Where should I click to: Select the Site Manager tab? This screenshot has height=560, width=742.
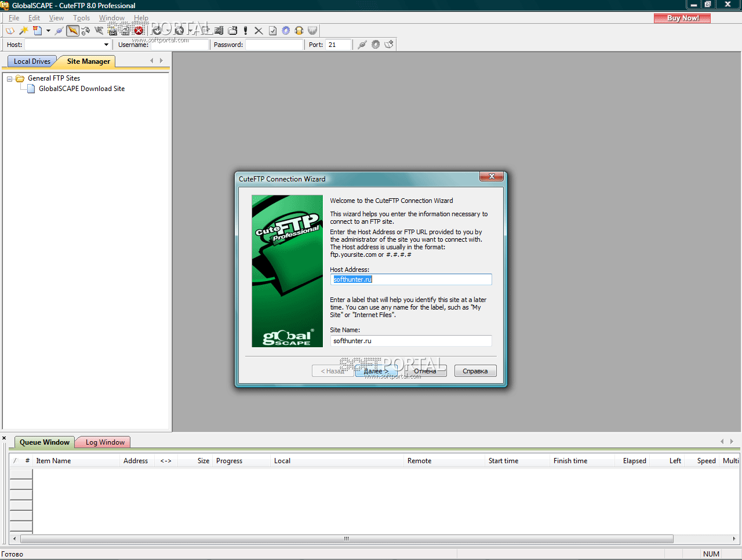pyautogui.click(x=88, y=61)
